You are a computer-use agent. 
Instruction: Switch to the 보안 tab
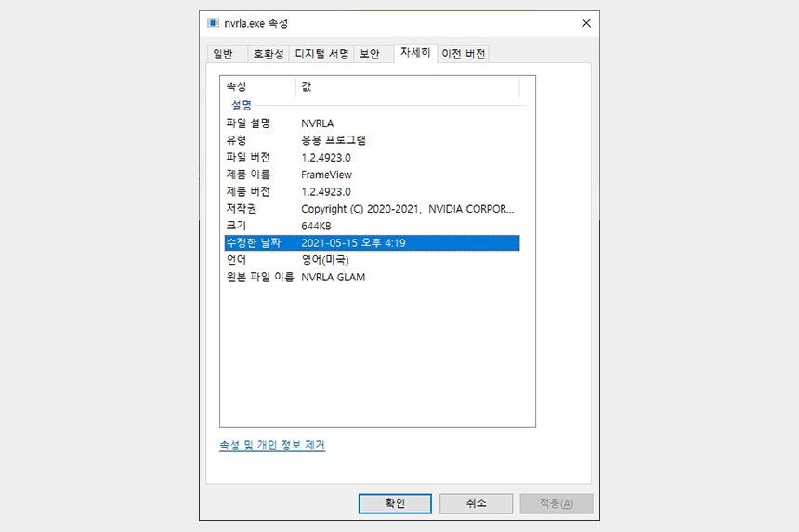373,54
